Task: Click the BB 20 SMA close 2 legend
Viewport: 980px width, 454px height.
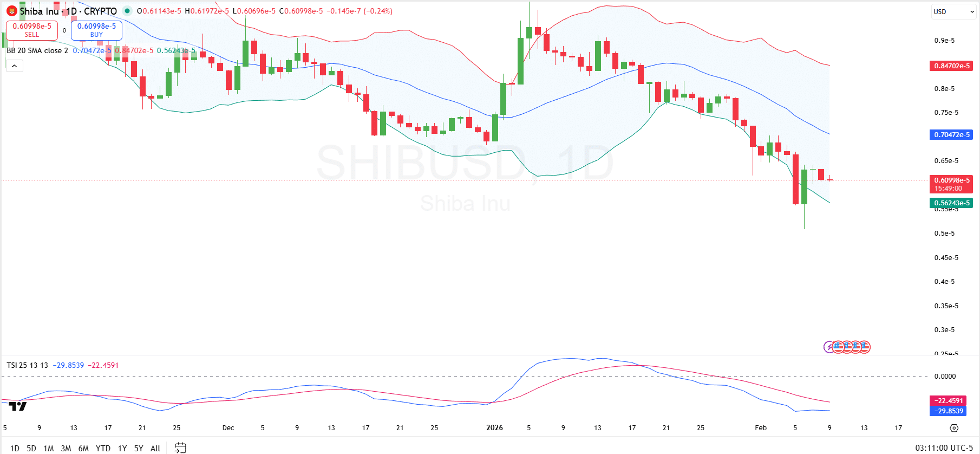Action: pos(37,50)
